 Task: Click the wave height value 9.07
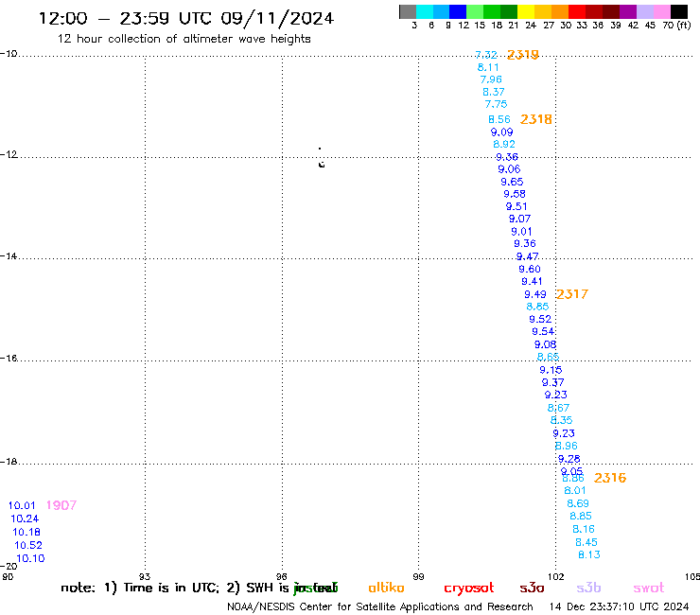point(519,219)
